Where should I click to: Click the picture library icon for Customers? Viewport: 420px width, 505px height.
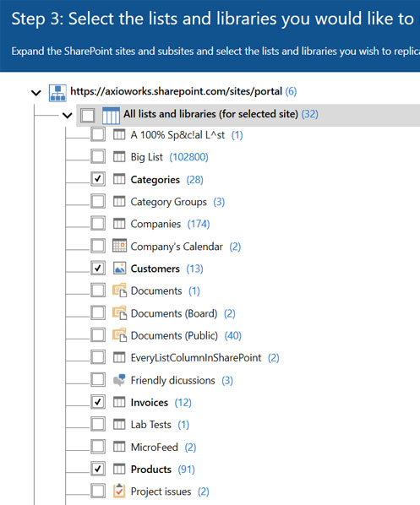pos(119,268)
